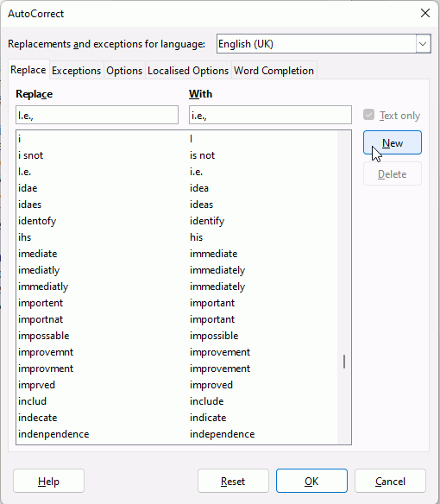Viewport: 440px width, 504px height.
Task: Switch to the Exceptions tab
Action: coord(76,71)
